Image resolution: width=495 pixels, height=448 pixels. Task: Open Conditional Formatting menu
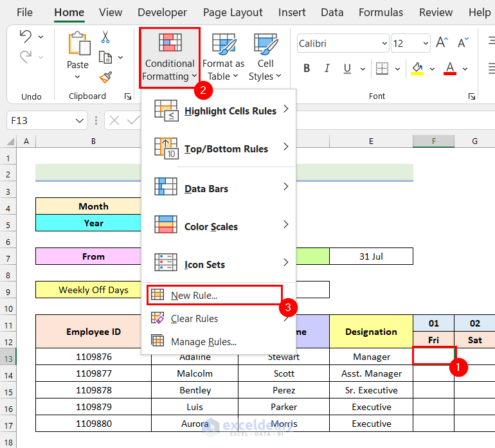click(170, 57)
